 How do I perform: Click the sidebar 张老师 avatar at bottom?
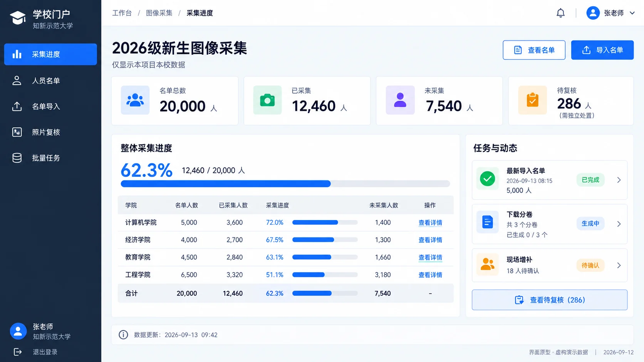pyautogui.click(x=18, y=331)
